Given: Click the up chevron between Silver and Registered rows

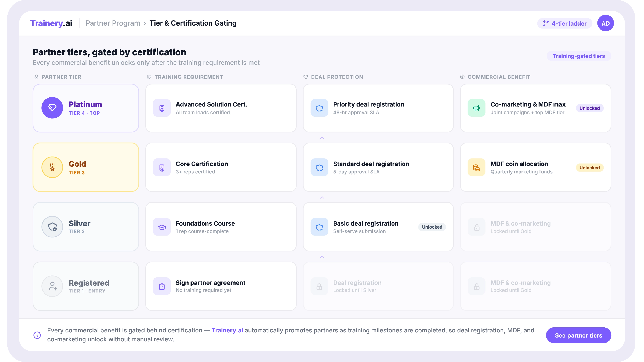Looking at the screenshot, I should (x=322, y=257).
